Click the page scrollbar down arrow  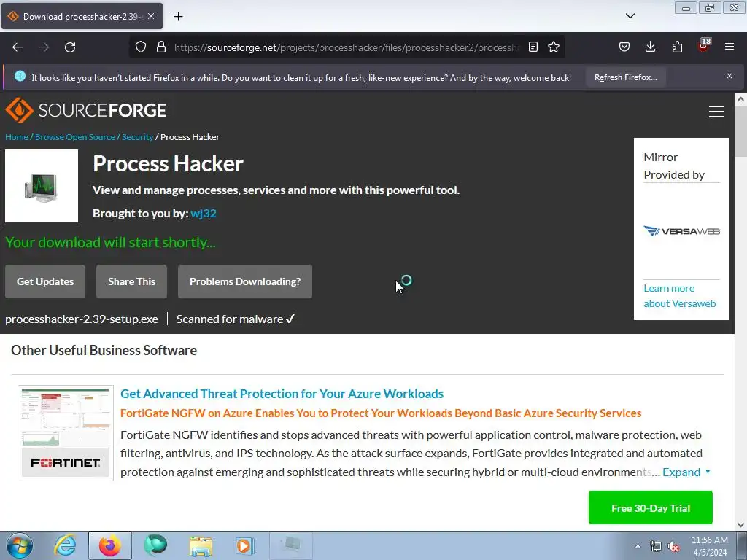(740, 525)
